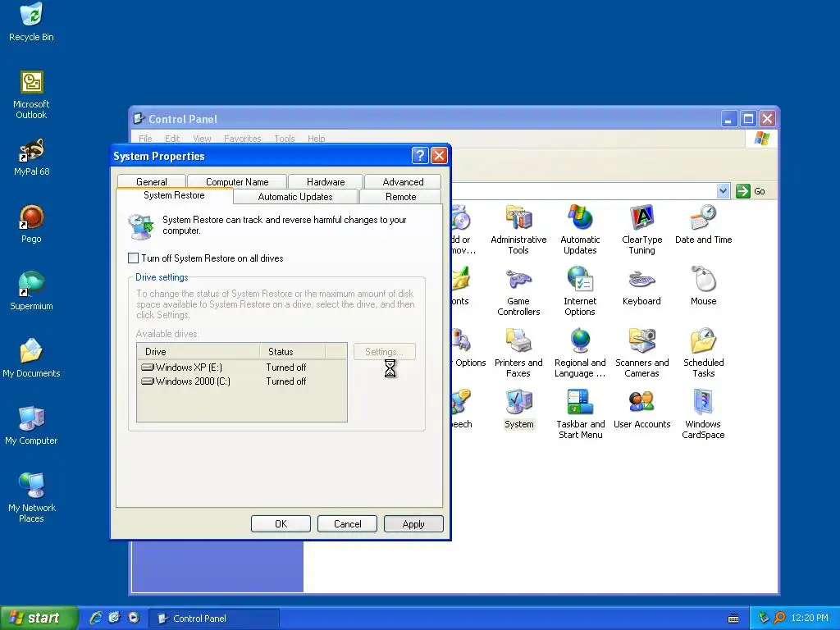The width and height of the screenshot is (840, 630).
Task: Select Supermium desktop shortcut
Action: [31, 291]
